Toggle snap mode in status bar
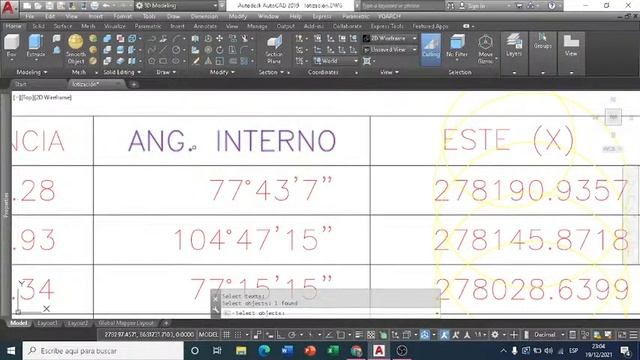This screenshot has width=640, height=360. (x=238, y=335)
